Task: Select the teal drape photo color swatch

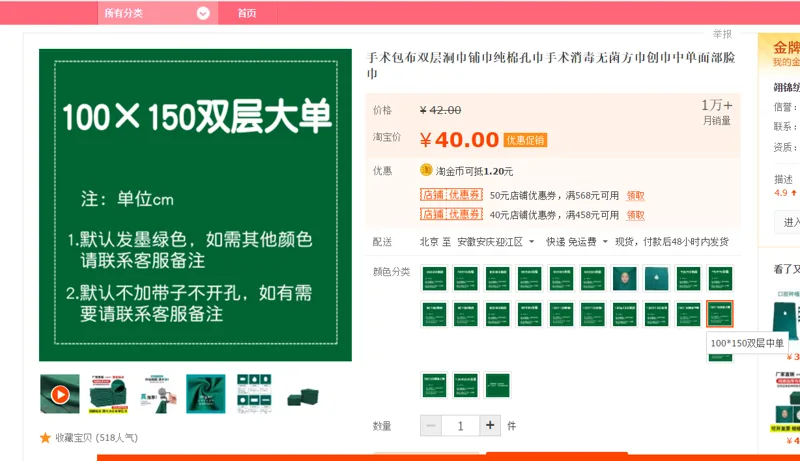Action: (656, 278)
